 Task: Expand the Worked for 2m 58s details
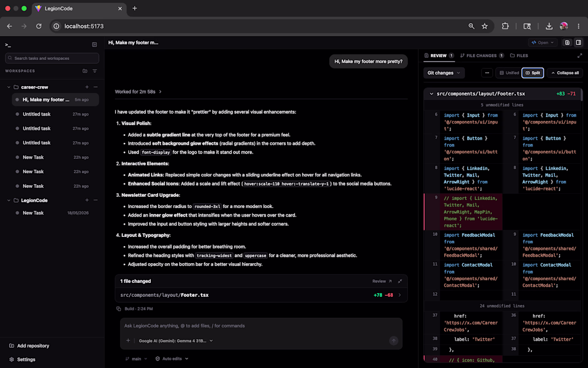coord(138,91)
